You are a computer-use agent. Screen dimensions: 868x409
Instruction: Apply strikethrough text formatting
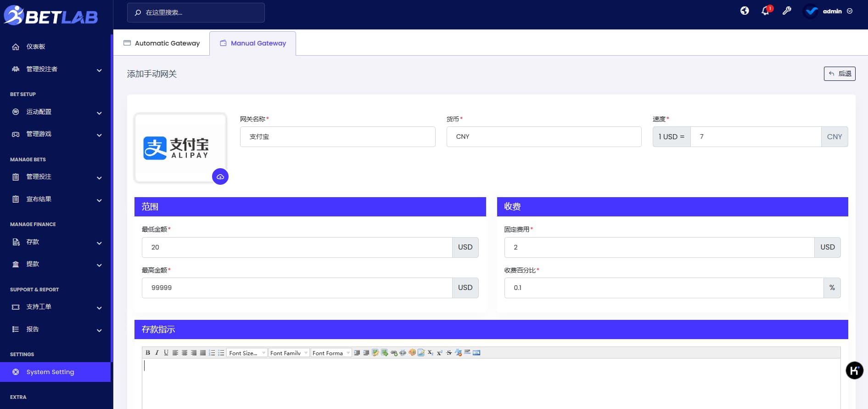pyautogui.click(x=449, y=353)
